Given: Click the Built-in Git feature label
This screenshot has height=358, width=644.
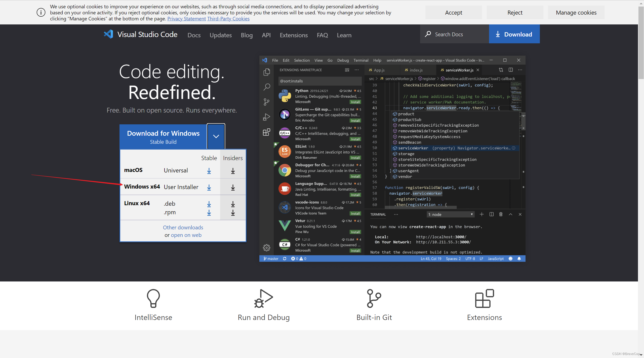Looking at the screenshot, I should [374, 317].
